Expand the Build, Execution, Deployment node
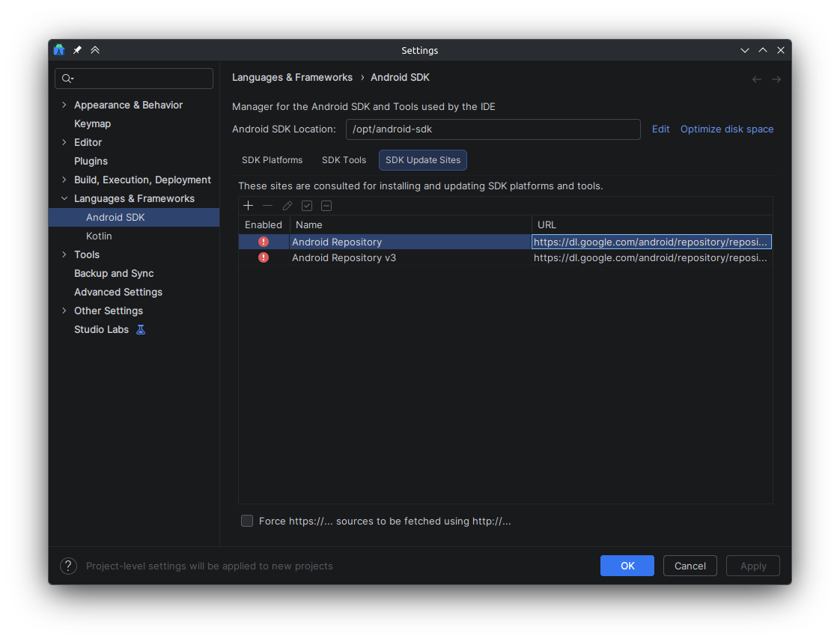 64,180
